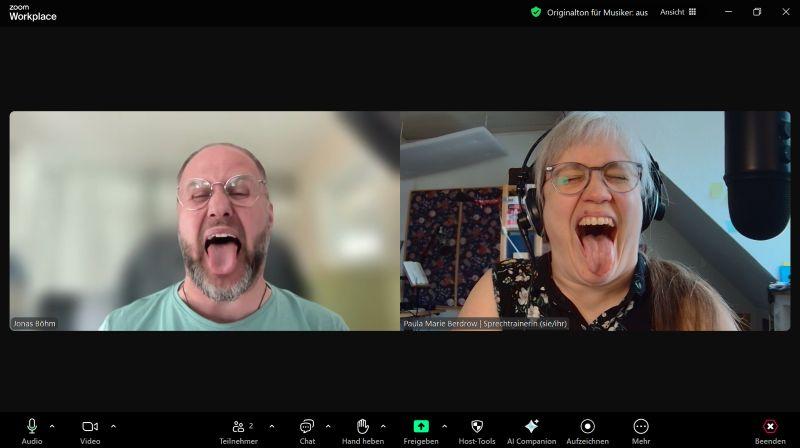Start screen sharing with Freigeben
This screenshot has height=448, width=800.
[421, 431]
